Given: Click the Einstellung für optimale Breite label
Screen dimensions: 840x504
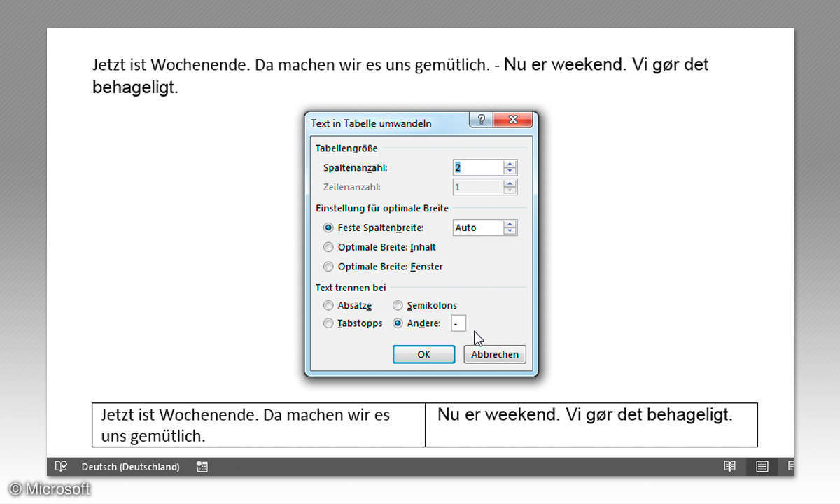Looking at the screenshot, I should (x=382, y=208).
